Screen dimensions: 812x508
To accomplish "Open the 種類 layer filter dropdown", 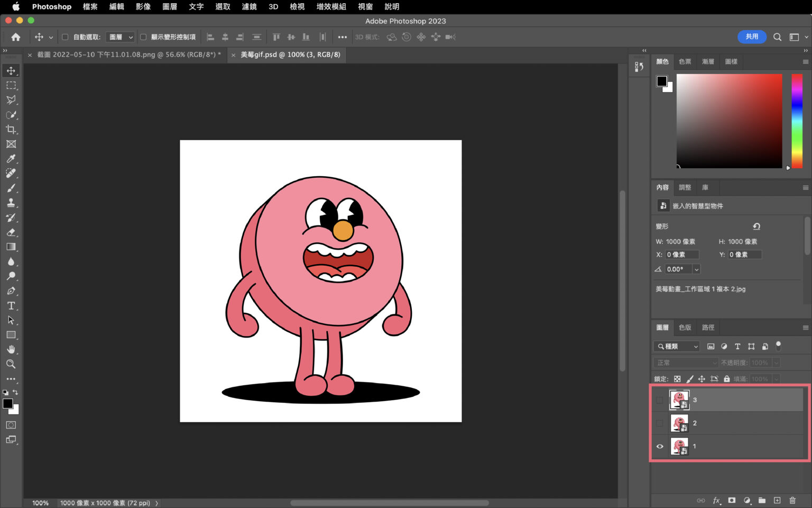I will click(677, 347).
